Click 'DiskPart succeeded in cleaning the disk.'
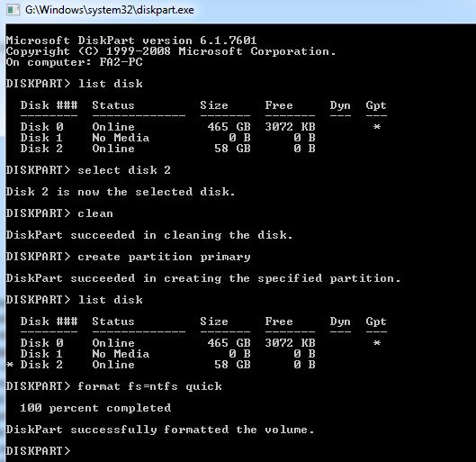The width and height of the screenshot is (476, 462). coord(149,235)
